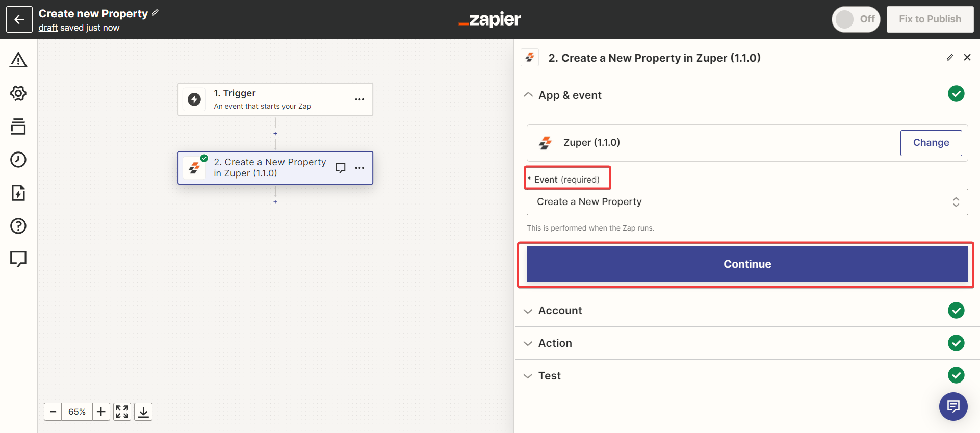Open the Trigger step options menu
Image resolution: width=980 pixels, height=433 pixels.
point(359,99)
